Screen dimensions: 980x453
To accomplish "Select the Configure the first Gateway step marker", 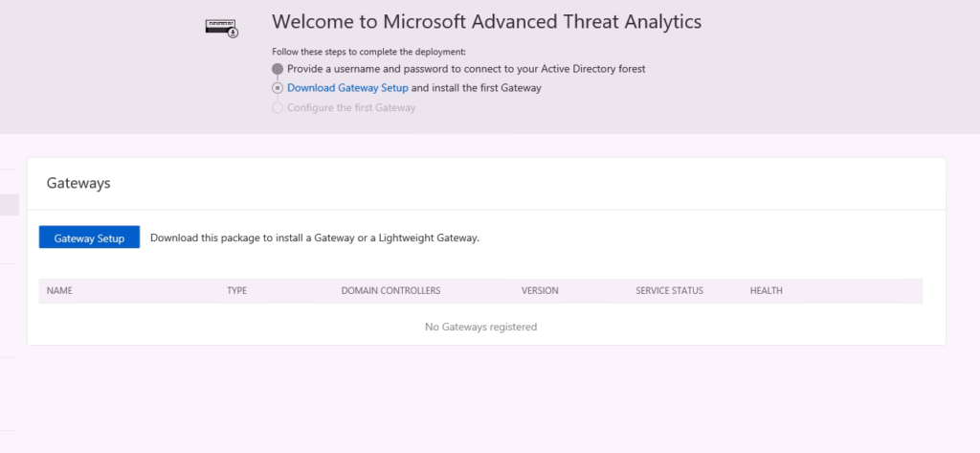I will [278, 107].
